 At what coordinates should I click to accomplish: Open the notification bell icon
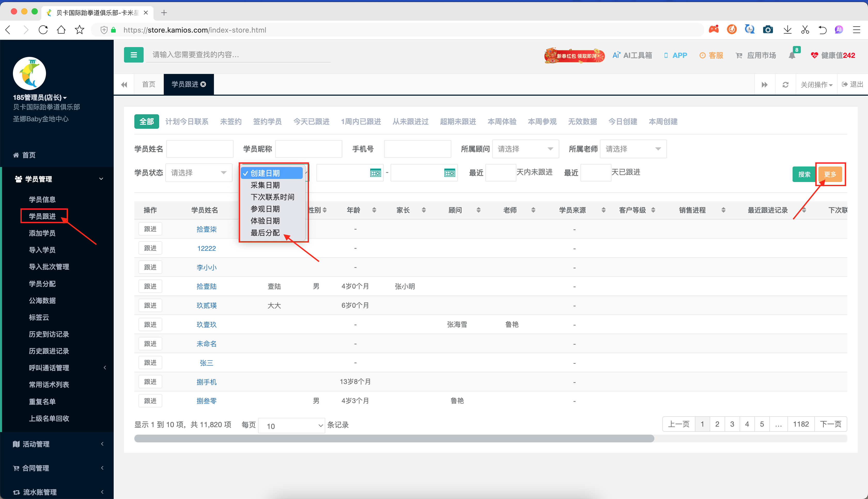[x=792, y=55]
